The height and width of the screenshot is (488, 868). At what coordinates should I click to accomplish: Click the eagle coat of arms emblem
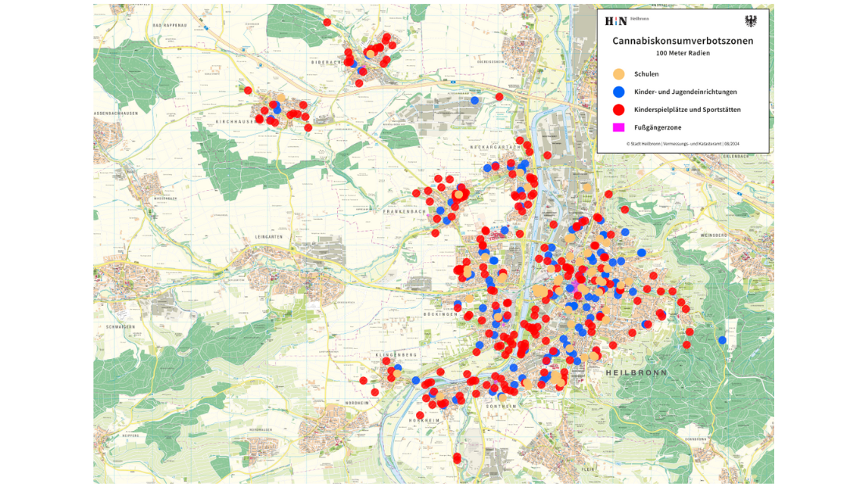pyautogui.click(x=751, y=21)
